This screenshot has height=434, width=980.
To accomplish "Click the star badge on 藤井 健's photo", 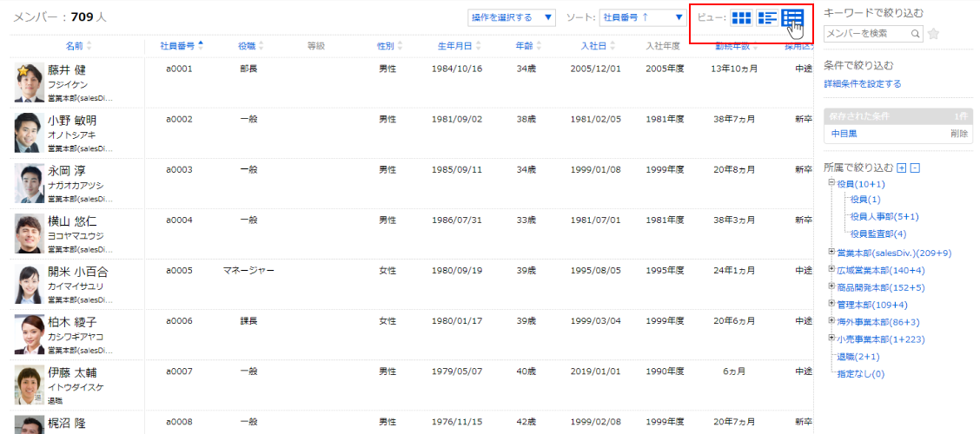I will click(23, 71).
